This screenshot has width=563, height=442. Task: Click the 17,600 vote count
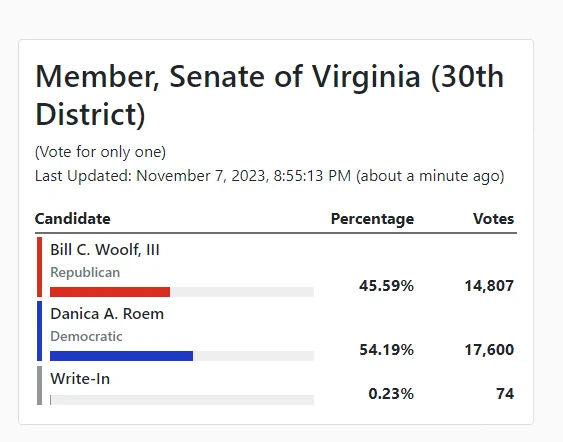tap(489, 350)
